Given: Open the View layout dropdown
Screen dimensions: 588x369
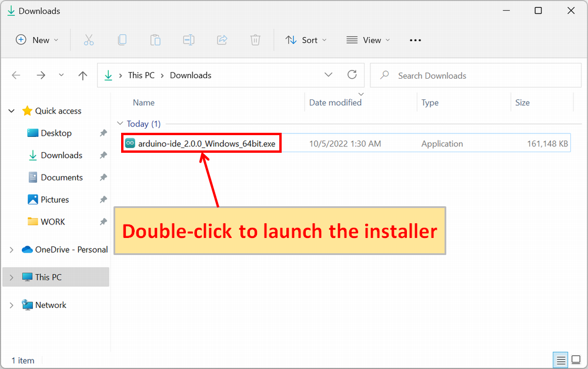Looking at the screenshot, I should coord(368,40).
